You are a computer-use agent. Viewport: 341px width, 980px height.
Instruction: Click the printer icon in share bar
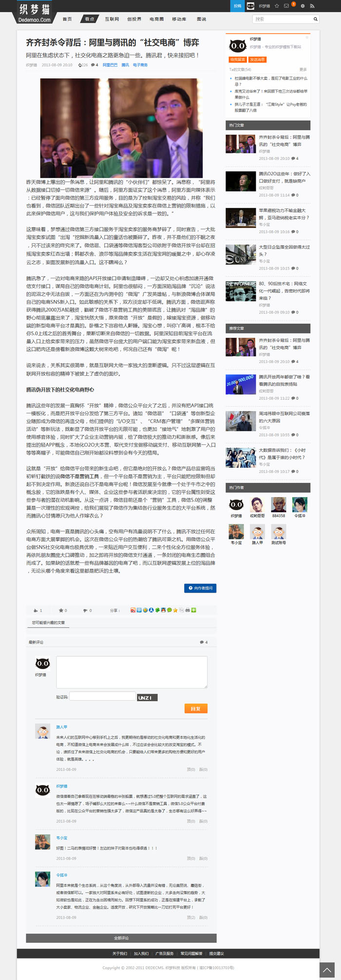(x=188, y=610)
